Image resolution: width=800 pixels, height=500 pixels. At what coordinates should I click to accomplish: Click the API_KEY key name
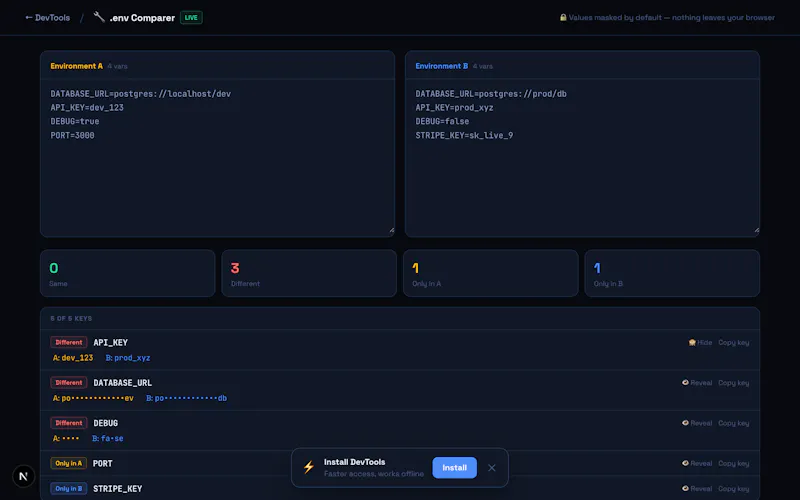tap(111, 342)
